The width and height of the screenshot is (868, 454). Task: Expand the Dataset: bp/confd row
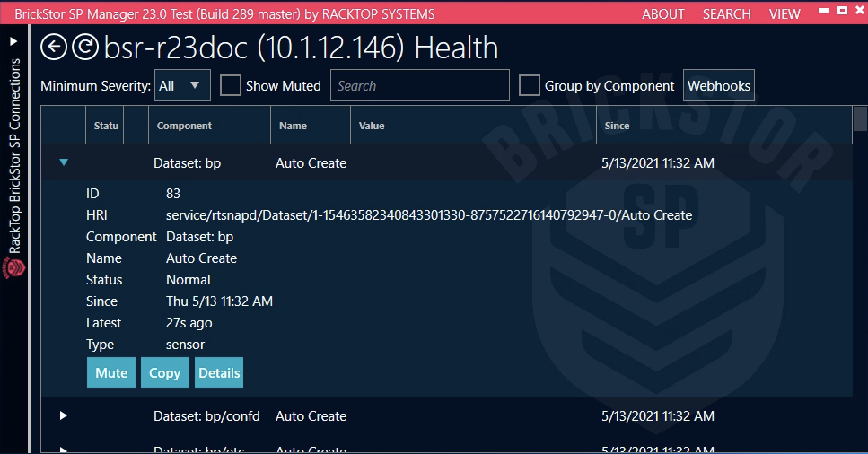tap(63, 415)
